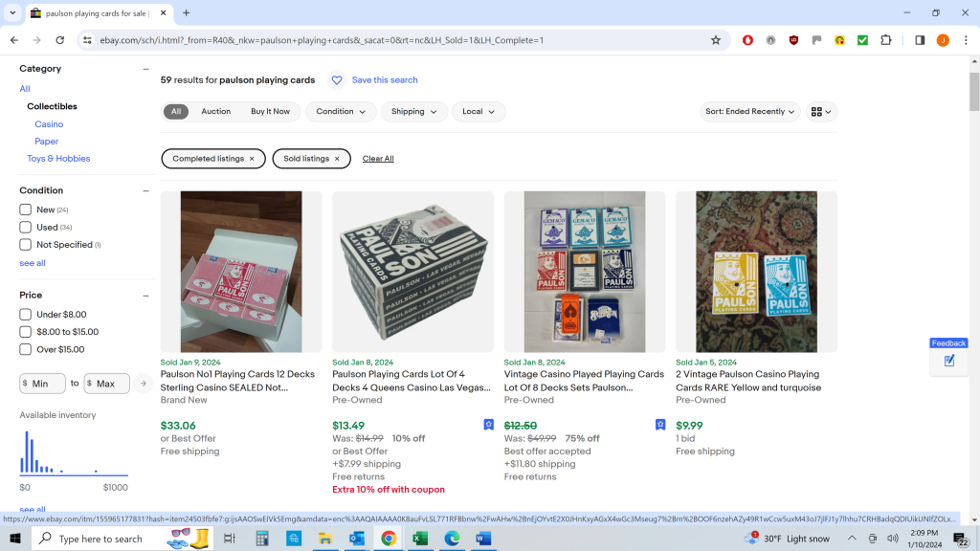Close the paulson playing cards tab

pos(163,12)
